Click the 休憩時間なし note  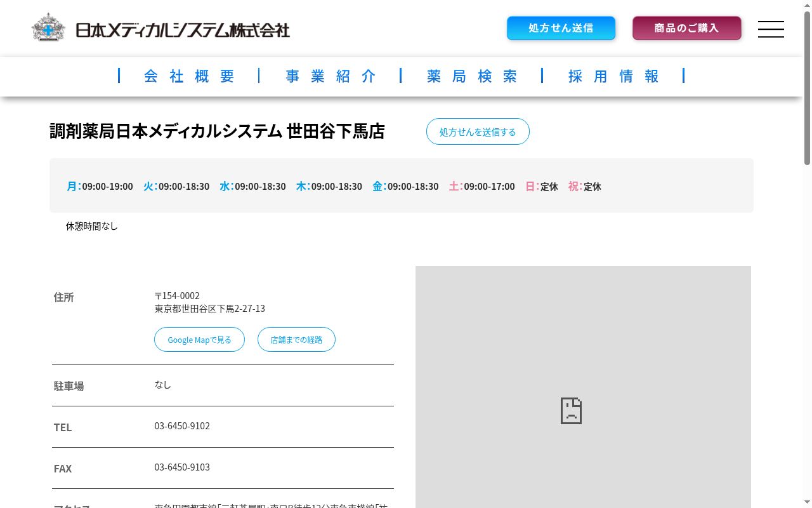click(x=92, y=226)
